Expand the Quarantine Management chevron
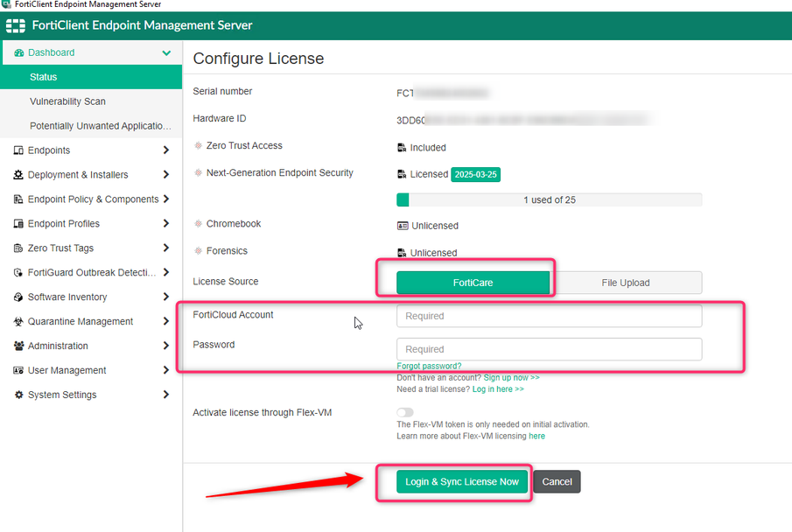 166,321
